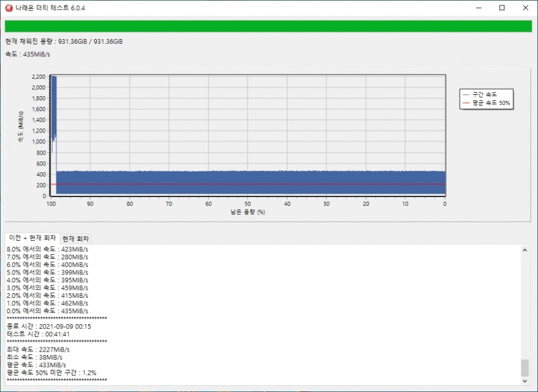
Task: Click the 최소 속도 38MiB/s log line
Action: (36, 357)
